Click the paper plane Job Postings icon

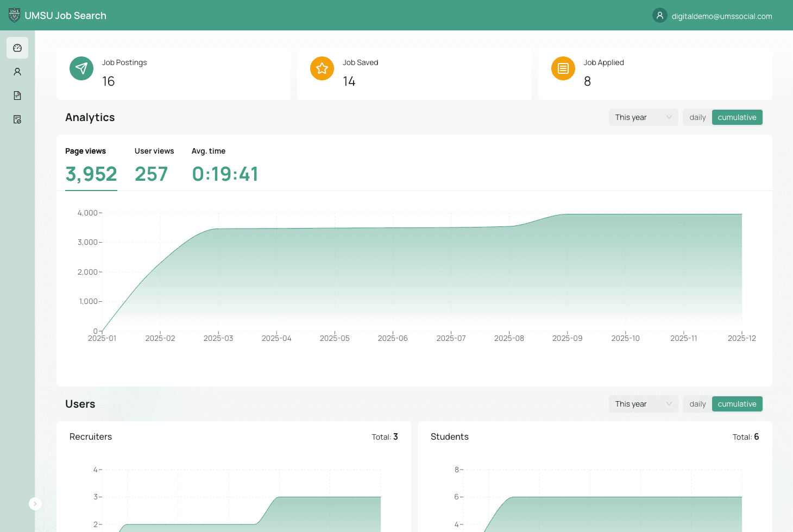click(81, 68)
